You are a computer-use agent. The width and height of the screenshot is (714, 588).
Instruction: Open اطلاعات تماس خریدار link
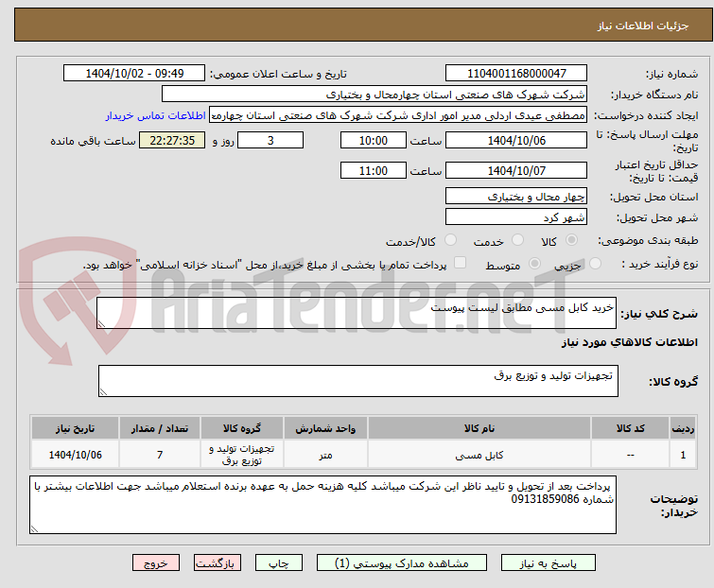coord(156,115)
